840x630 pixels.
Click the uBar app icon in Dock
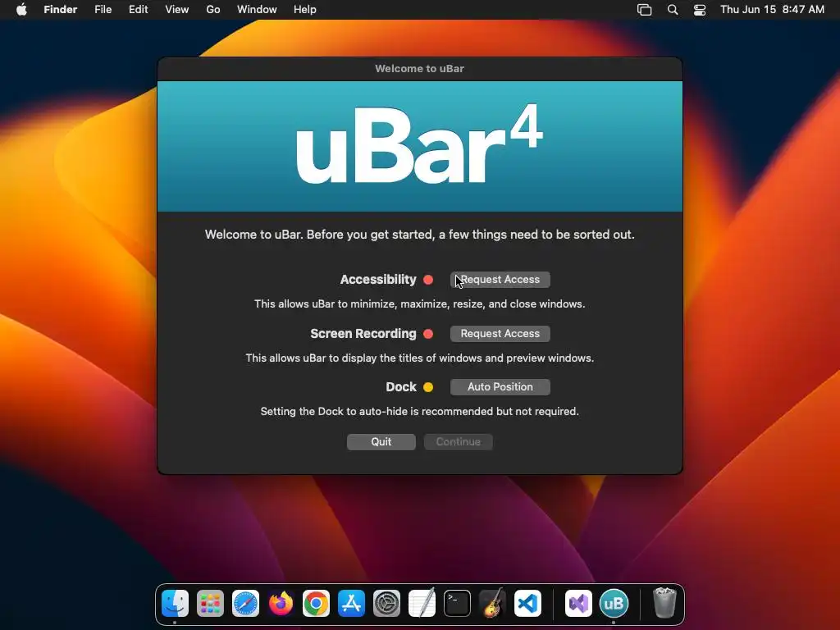[x=614, y=604]
